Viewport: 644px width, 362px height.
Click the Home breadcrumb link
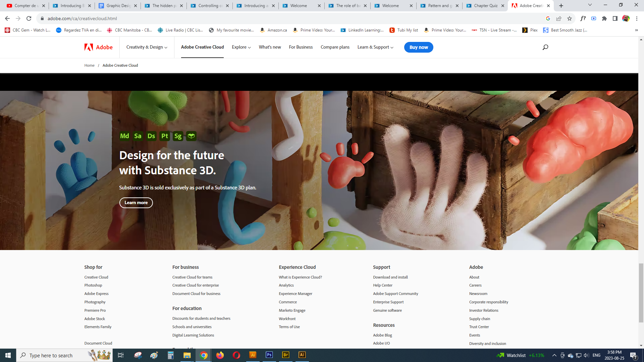pos(89,65)
